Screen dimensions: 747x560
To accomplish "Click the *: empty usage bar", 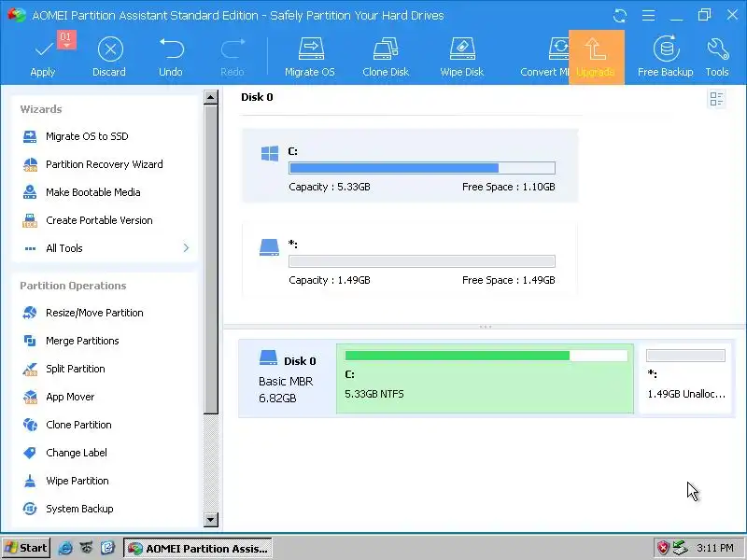I will coord(422,261).
